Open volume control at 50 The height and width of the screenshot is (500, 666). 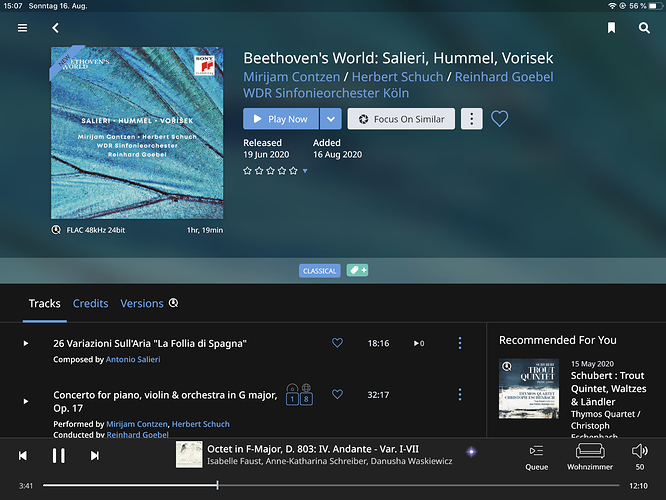[640, 457]
